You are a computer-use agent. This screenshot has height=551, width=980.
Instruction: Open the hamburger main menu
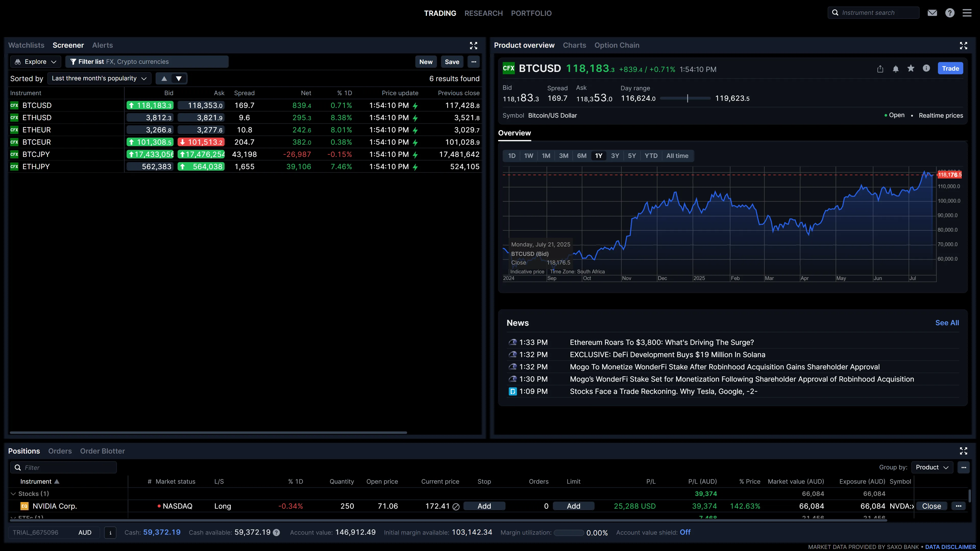click(967, 13)
